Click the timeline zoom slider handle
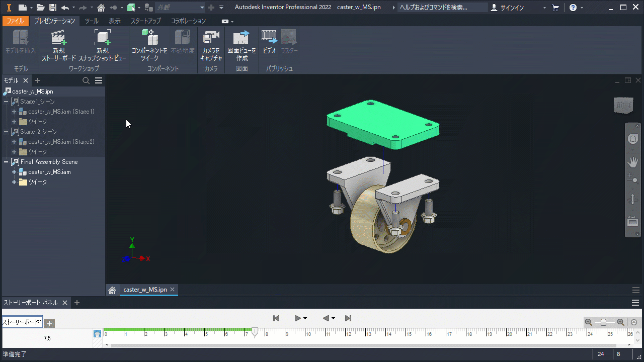This screenshot has width=644, height=362. coord(603,322)
